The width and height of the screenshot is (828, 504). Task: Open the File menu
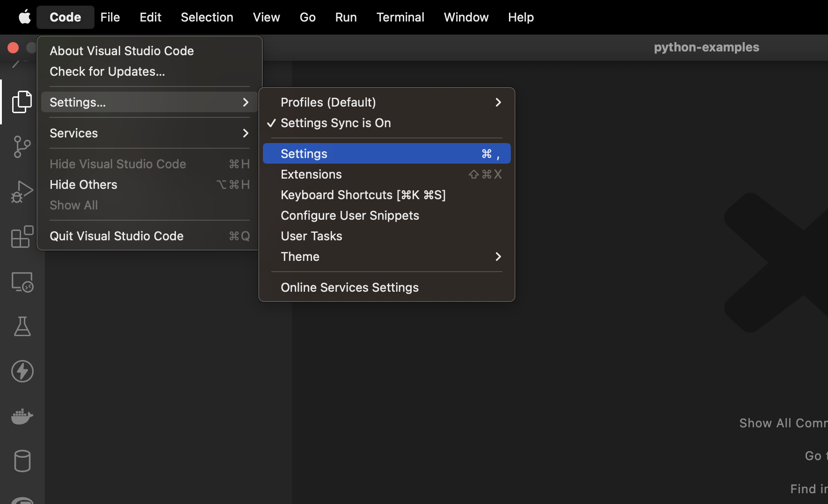pos(110,17)
